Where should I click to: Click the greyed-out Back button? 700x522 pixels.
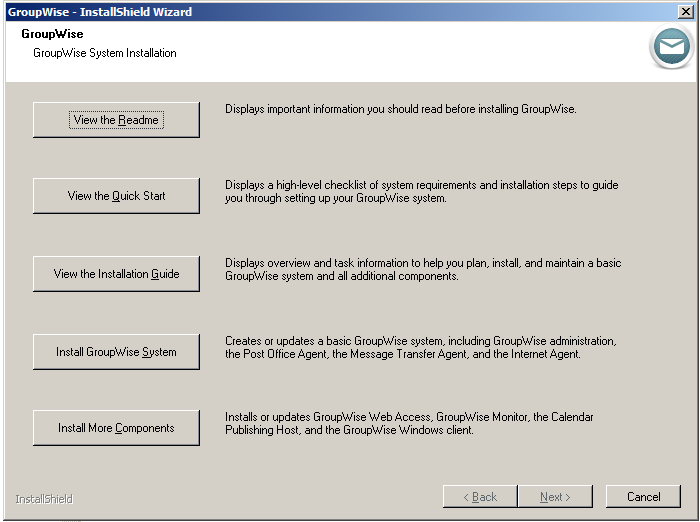click(x=479, y=497)
